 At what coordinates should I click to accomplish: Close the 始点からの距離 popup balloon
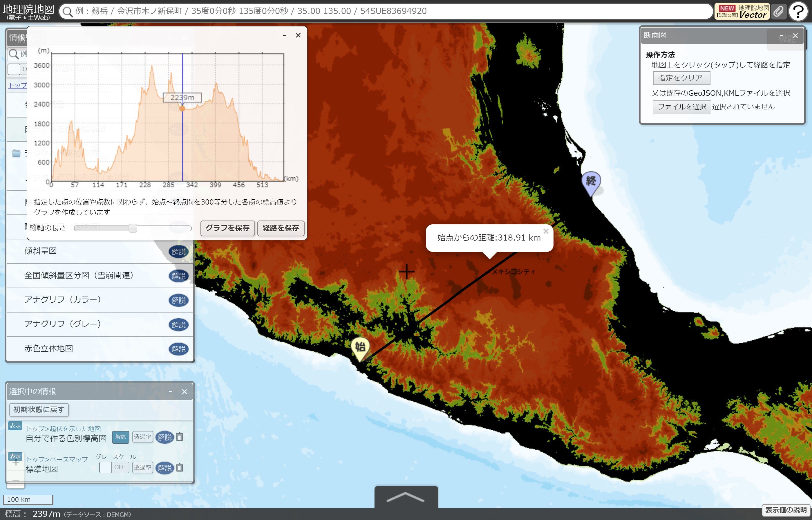click(x=546, y=231)
